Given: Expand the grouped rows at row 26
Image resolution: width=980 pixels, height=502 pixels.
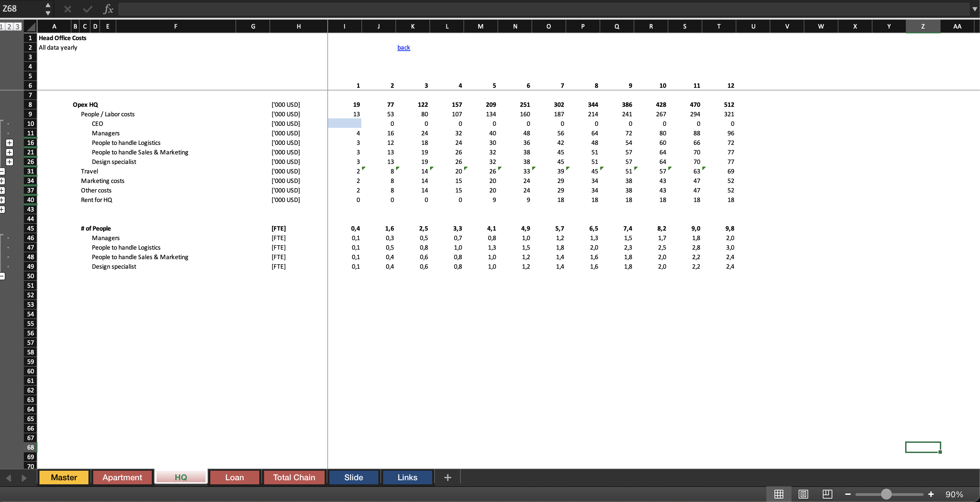Looking at the screenshot, I should [x=10, y=162].
